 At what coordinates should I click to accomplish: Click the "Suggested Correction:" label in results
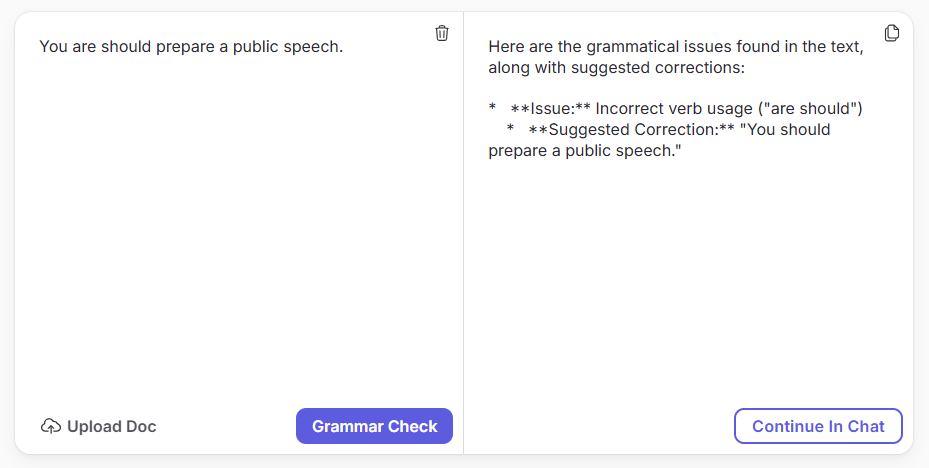point(632,129)
